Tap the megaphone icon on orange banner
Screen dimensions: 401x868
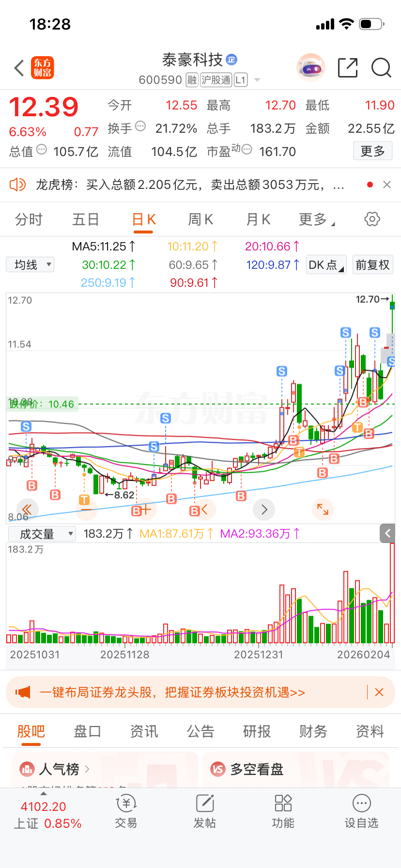point(23,692)
